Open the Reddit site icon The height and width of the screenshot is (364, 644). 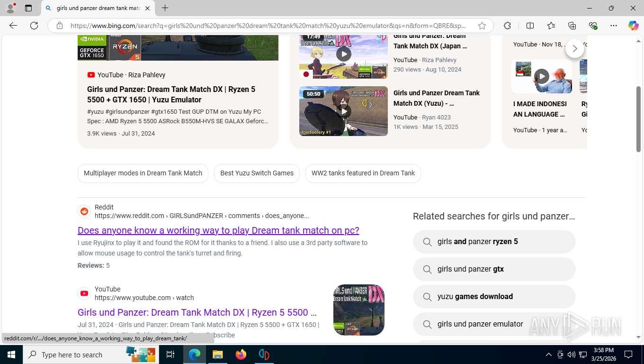[x=84, y=211]
